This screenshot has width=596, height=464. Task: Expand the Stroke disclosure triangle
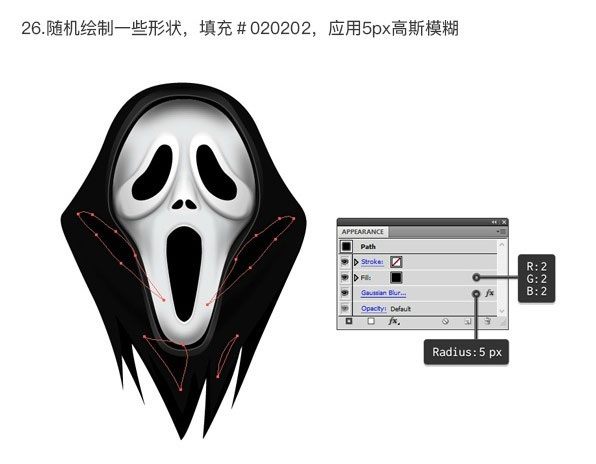point(356,262)
